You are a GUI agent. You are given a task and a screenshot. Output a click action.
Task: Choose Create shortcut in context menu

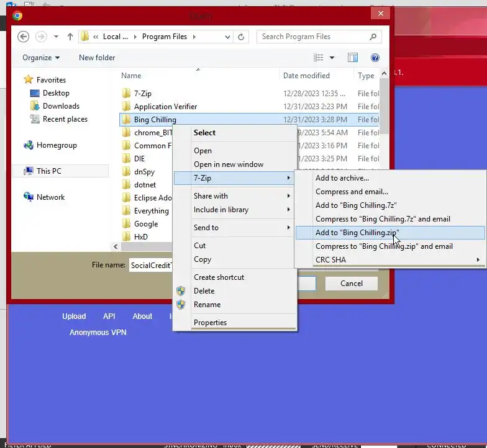coord(235,277)
